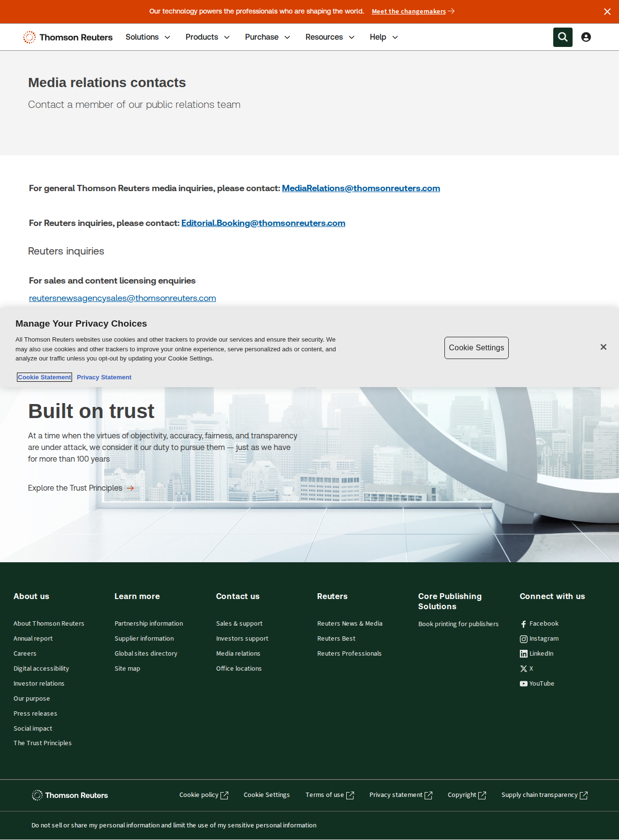This screenshot has height=840, width=619.
Task: Open the site search icon
Action: pyautogui.click(x=563, y=37)
